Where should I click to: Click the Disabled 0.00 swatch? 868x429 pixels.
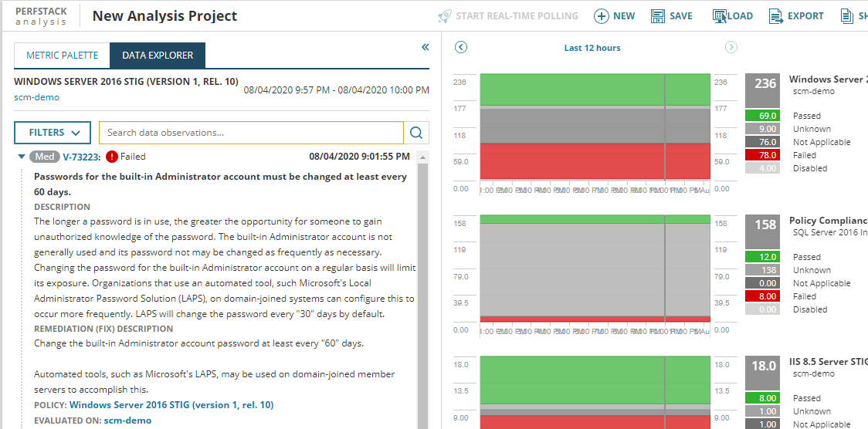pyautogui.click(x=762, y=309)
